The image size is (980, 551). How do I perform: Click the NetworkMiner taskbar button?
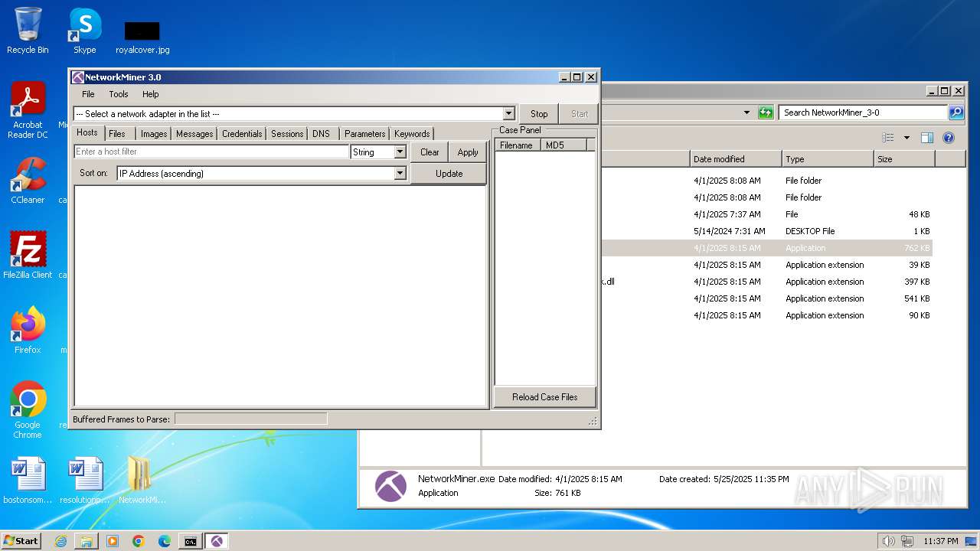[217, 541]
